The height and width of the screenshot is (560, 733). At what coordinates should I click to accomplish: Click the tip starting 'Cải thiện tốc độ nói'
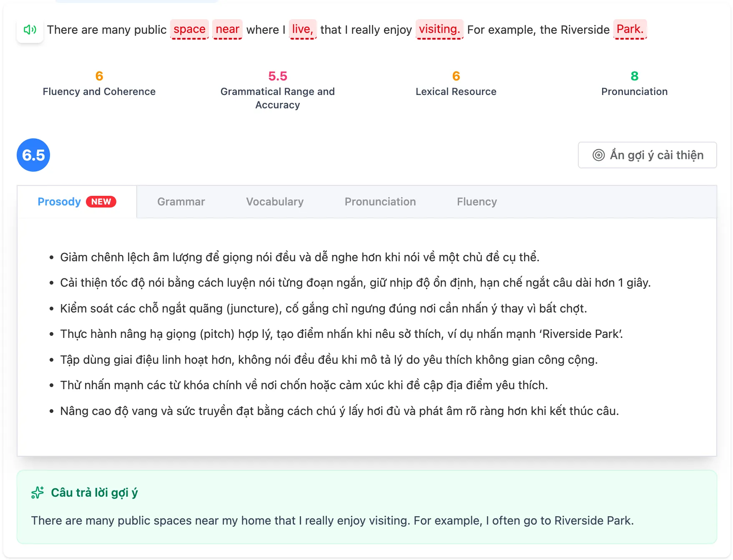tap(355, 283)
